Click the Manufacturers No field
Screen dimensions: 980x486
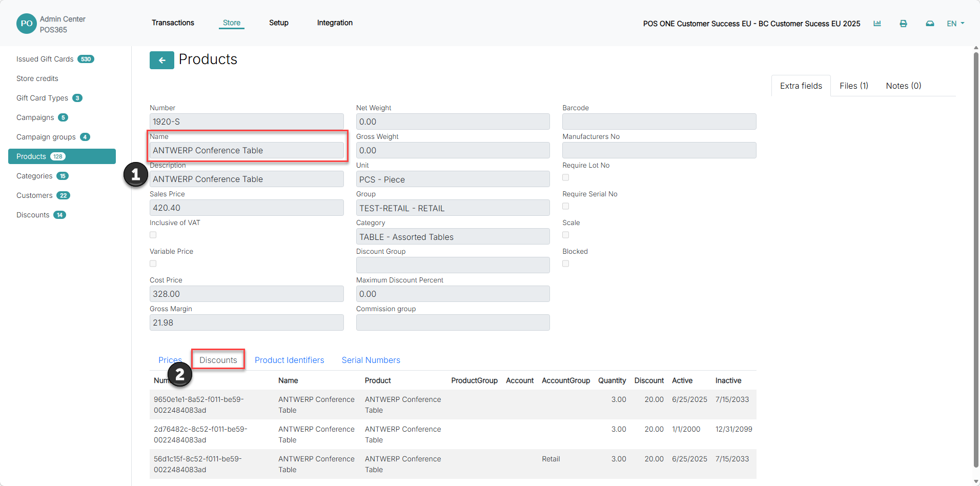659,150
